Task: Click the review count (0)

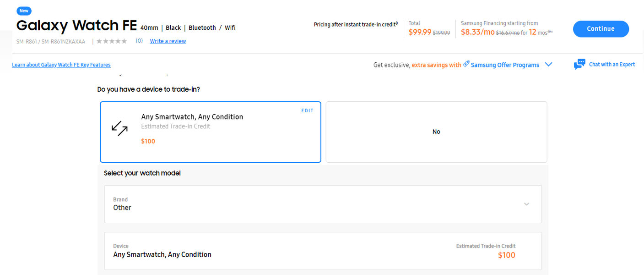Action: [x=139, y=41]
